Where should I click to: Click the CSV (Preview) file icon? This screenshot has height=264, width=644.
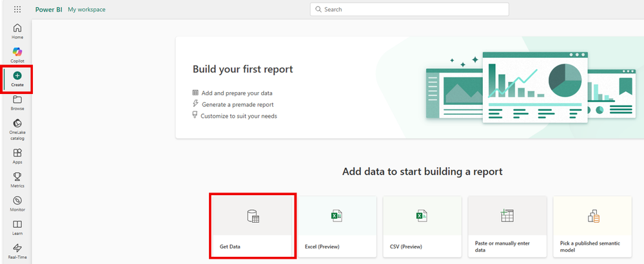click(422, 216)
